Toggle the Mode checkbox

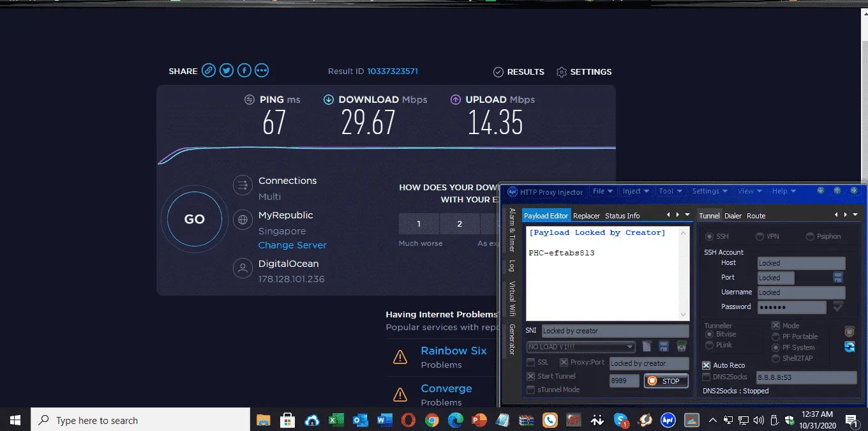(x=776, y=326)
